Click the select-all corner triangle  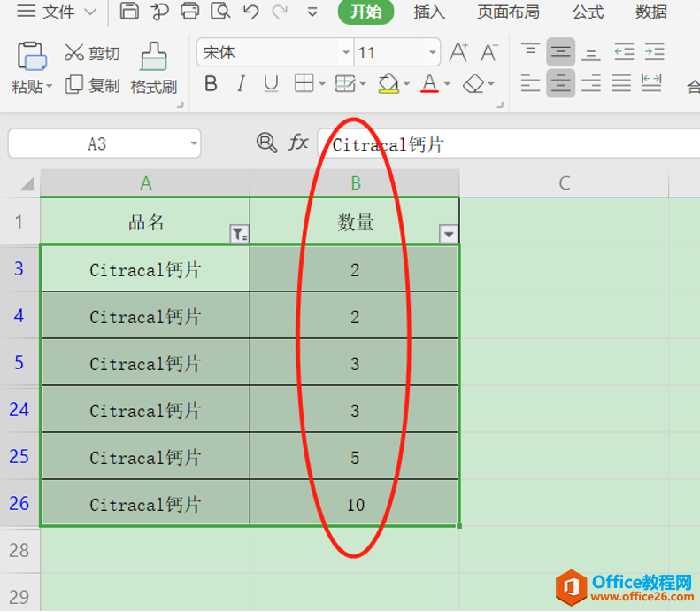pos(27,183)
